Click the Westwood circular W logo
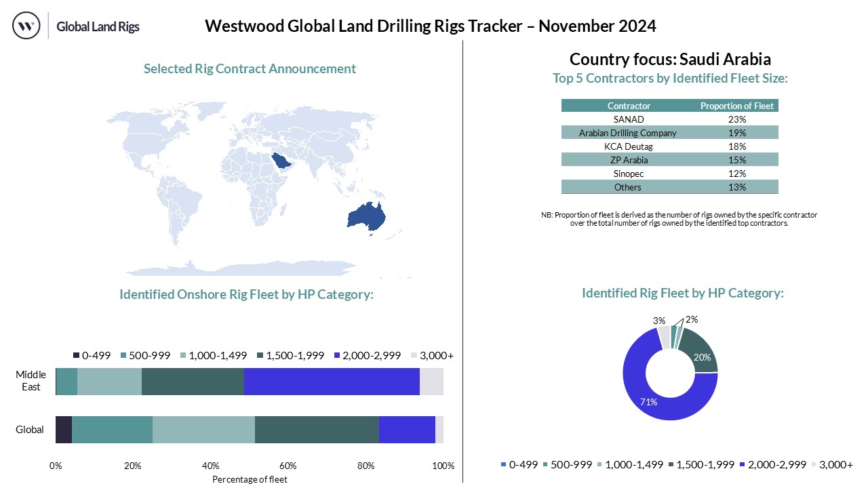Image resolution: width=868 pixels, height=488 pixels. tap(26, 26)
